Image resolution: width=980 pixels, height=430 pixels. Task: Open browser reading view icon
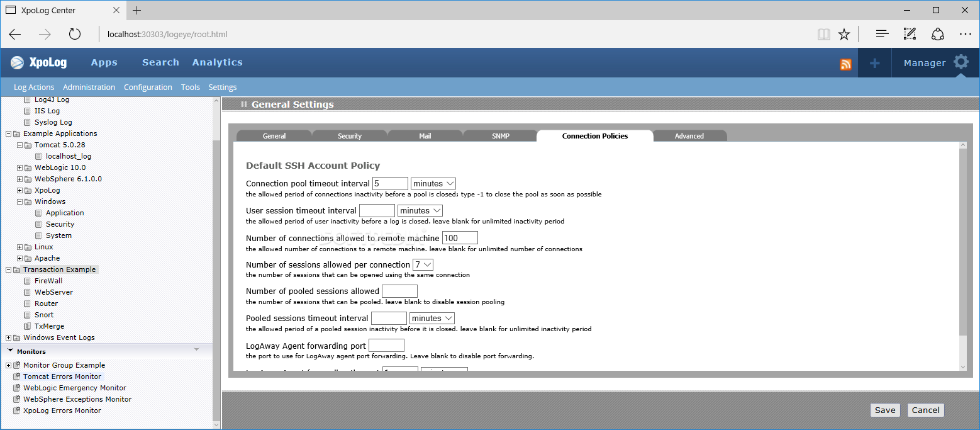pos(823,34)
